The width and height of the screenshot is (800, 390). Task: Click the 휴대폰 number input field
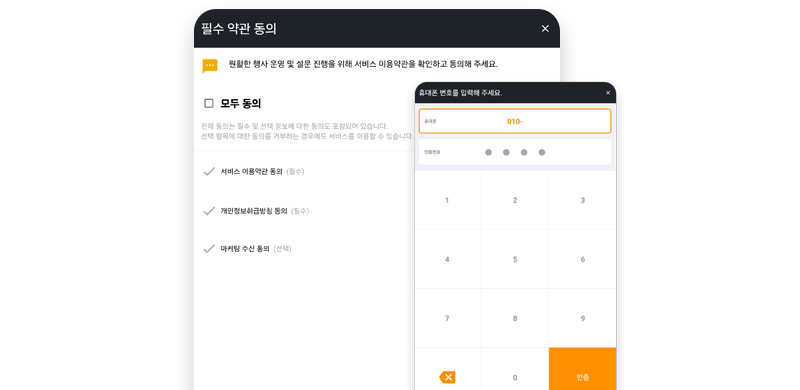coord(515,121)
